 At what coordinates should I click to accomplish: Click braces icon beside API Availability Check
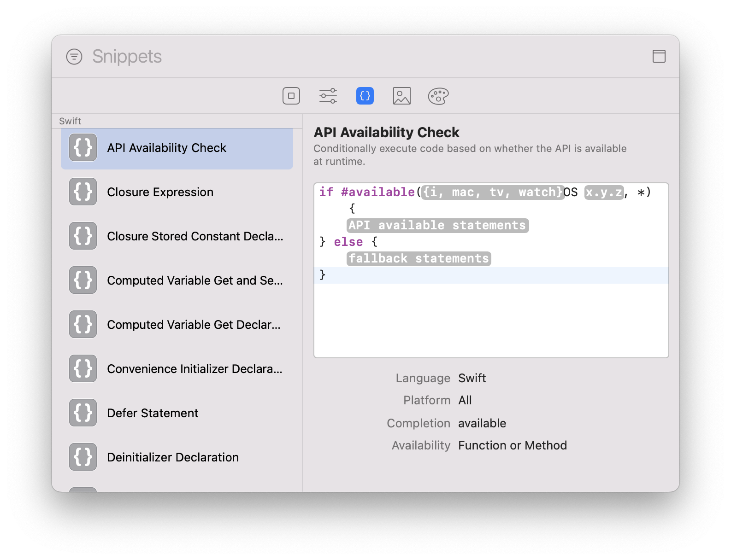[x=83, y=147]
